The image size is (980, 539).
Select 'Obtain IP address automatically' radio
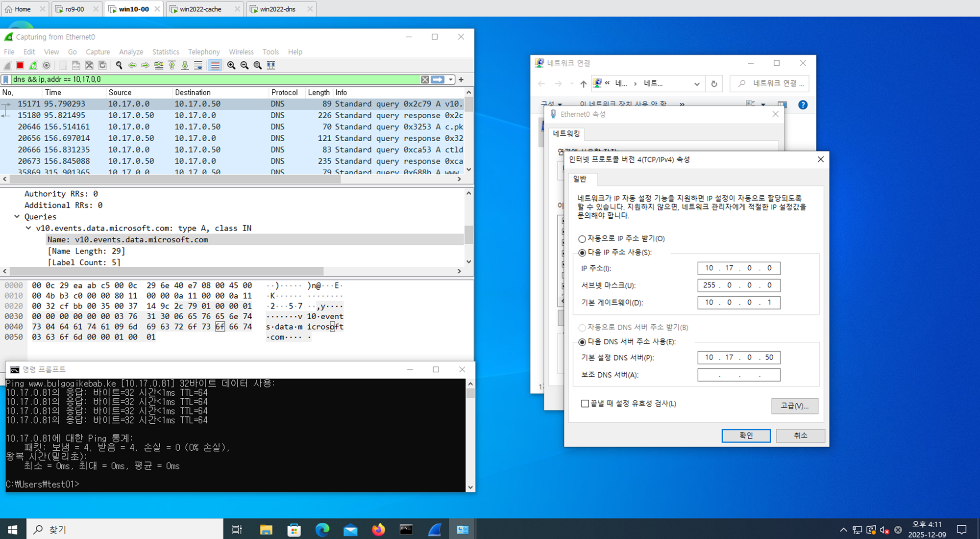click(x=582, y=239)
